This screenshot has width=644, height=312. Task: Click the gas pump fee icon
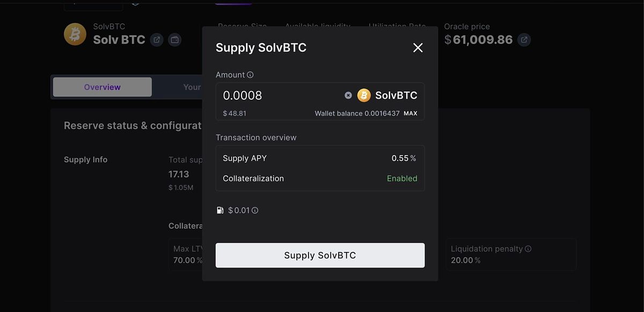coord(220,211)
